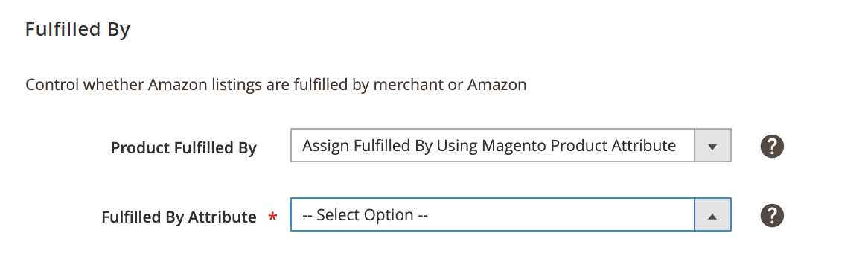Click the 'Fulfilled By Attribute' label

[179, 217]
